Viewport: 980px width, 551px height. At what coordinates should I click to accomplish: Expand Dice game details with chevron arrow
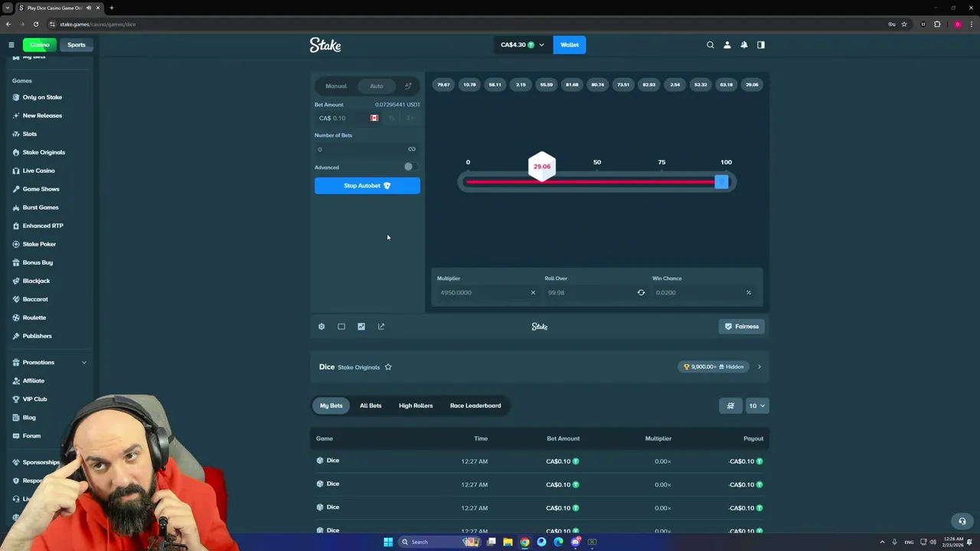click(x=759, y=367)
